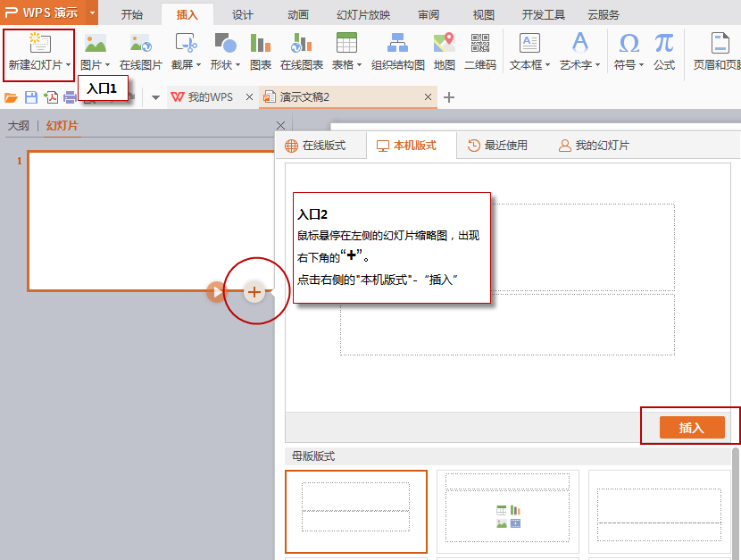Viewport: 741px width, 560px height.
Task: Close the slide thumbnail pane
Action: point(280,125)
